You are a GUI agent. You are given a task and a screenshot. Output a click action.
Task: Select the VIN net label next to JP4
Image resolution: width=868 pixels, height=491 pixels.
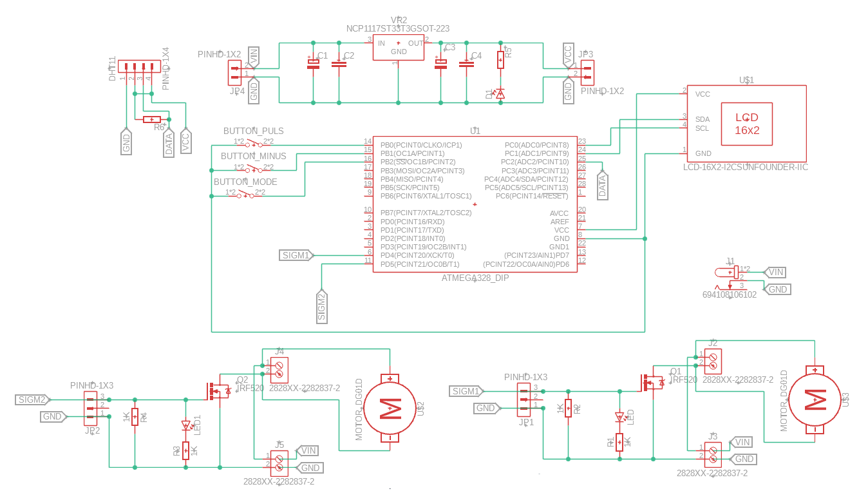tap(254, 57)
